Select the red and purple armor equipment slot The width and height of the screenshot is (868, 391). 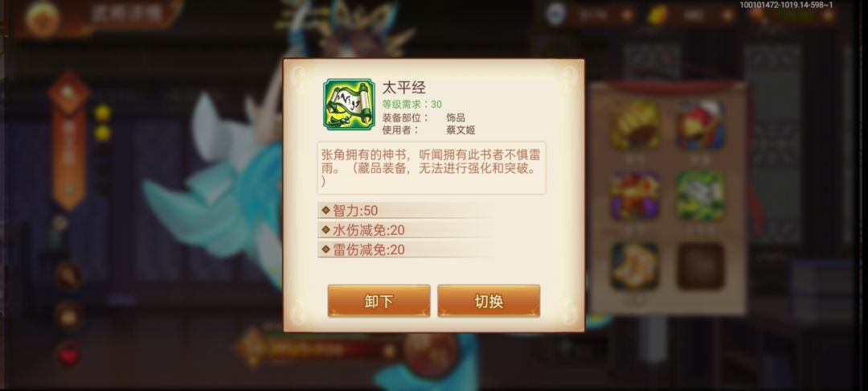coord(635,195)
